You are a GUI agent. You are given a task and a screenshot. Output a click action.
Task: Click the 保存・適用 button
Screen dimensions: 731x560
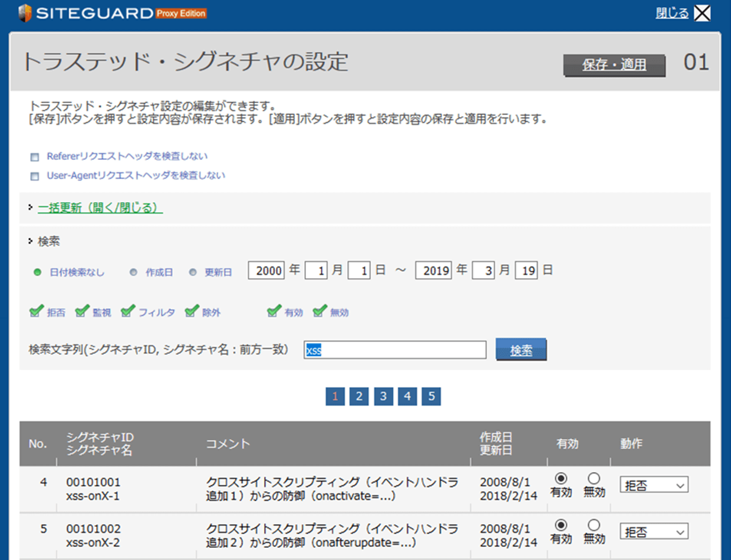tap(614, 65)
